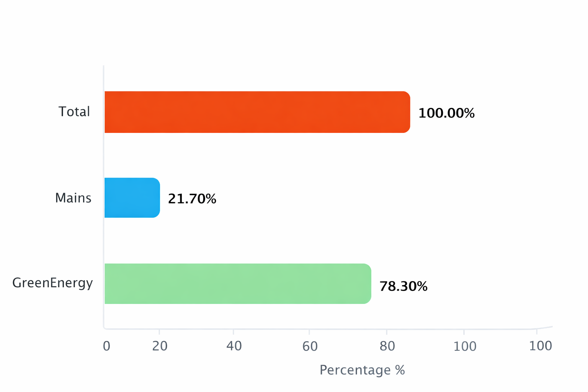Click the 60 axis tick label
Viewport: 588px width, 392px height.
click(310, 346)
